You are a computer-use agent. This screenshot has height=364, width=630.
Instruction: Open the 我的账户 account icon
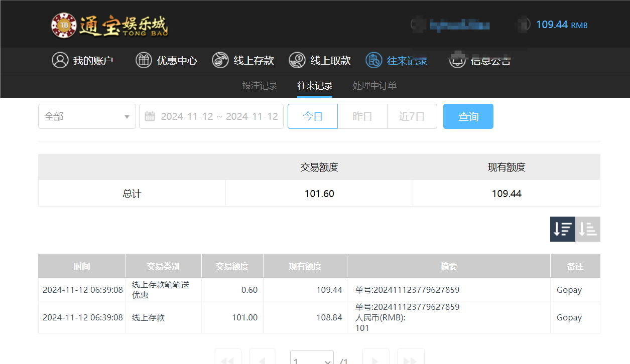coord(61,60)
